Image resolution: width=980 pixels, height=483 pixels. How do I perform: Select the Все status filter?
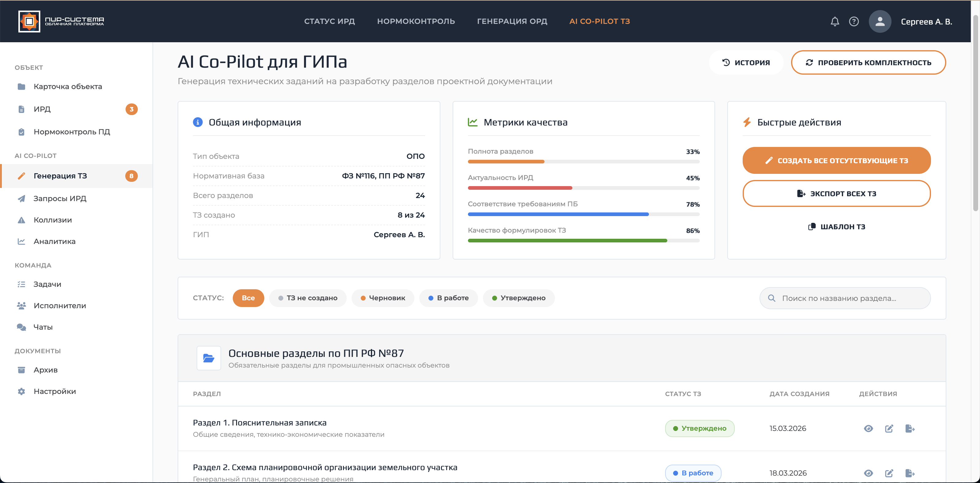[248, 298]
